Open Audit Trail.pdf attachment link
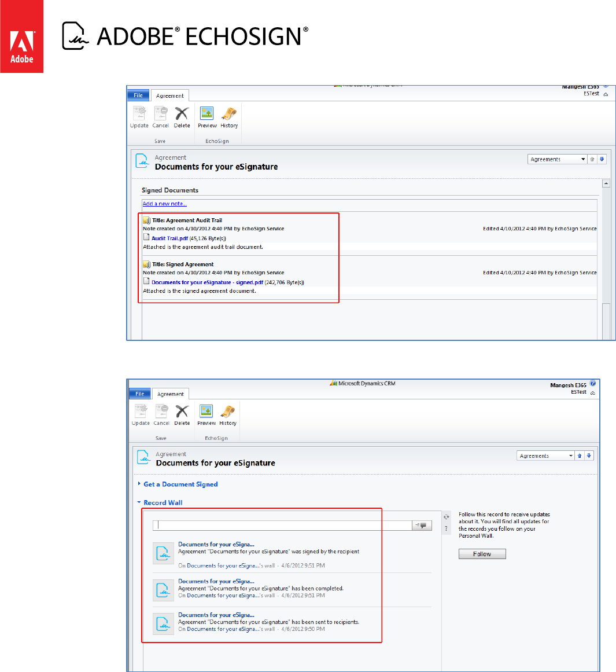Viewport: 616px width, 672px height. pos(169,238)
